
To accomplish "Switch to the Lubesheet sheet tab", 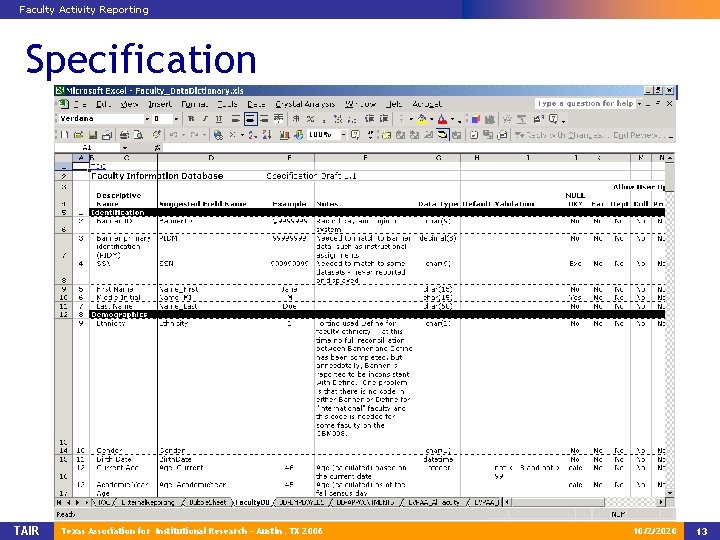I will (208, 502).
